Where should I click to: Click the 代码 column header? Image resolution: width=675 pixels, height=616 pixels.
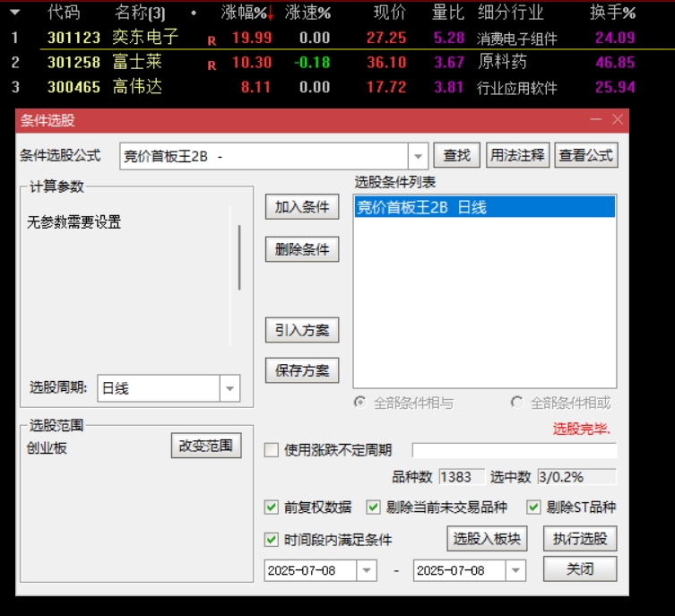click(x=64, y=12)
